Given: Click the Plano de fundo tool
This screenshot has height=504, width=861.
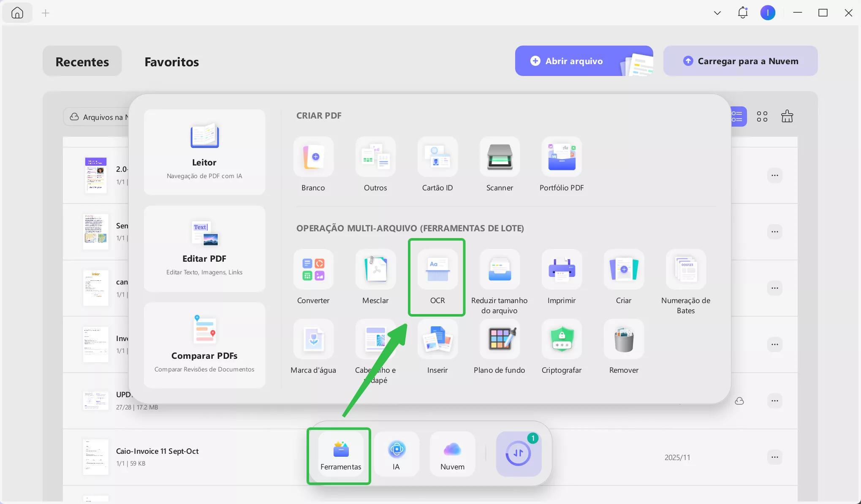Looking at the screenshot, I should click(x=500, y=340).
